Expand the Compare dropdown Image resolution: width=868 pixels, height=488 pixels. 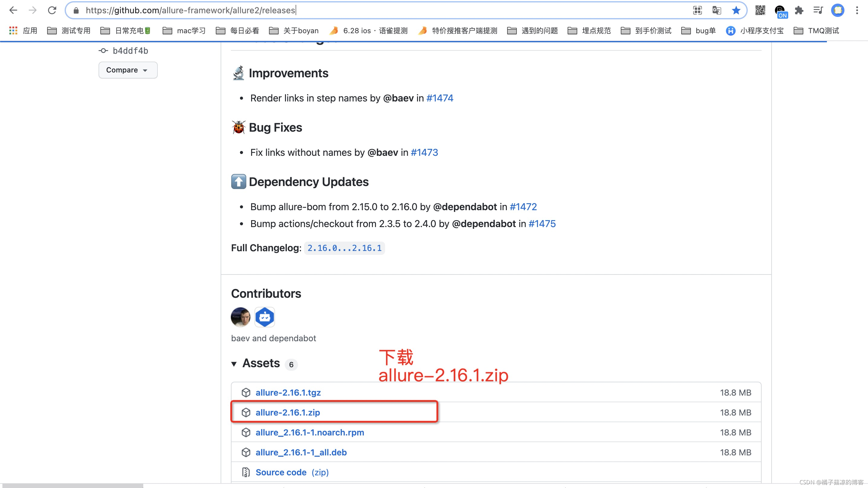click(128, 70)
